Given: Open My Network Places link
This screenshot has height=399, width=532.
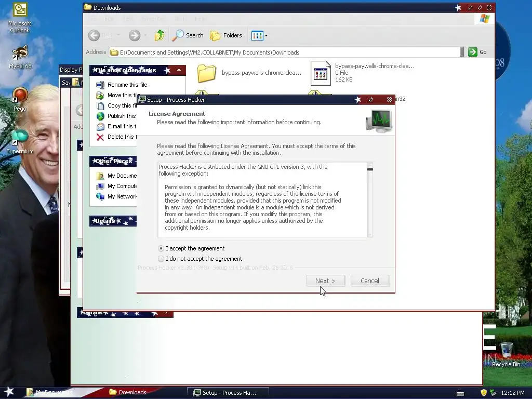Looking at the screenshot, I should (x=122, y=196).
